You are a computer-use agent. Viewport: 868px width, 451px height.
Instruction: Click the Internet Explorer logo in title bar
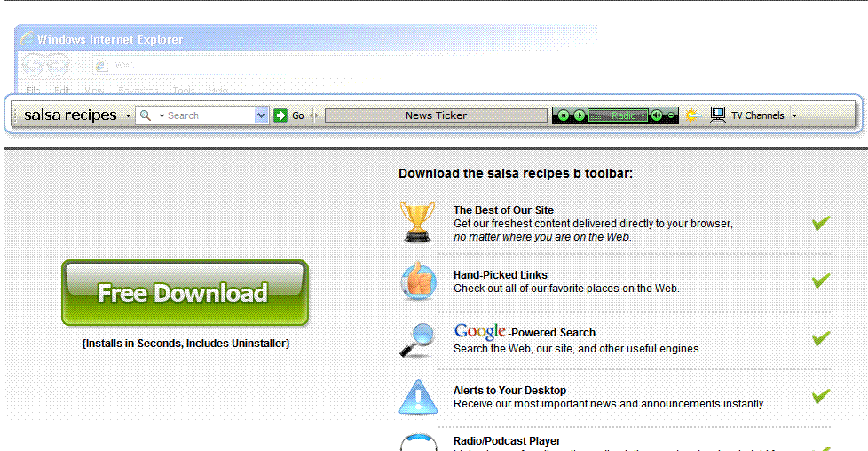coord(26,39)
